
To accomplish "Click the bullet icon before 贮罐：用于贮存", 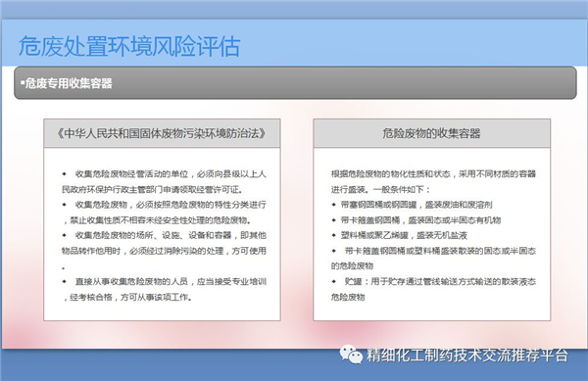I will pos(334,281).
